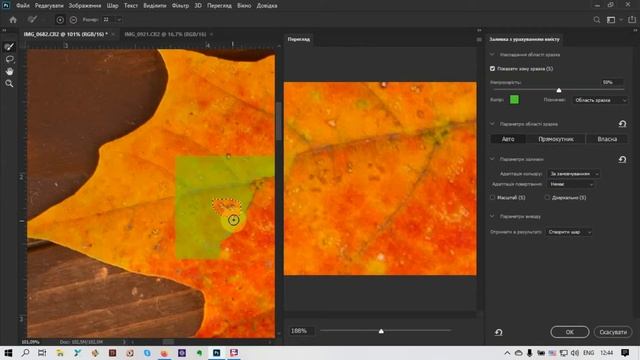Open the Windows Start menu
Viewport: 640px width, 360px height.
click(8, 353)
